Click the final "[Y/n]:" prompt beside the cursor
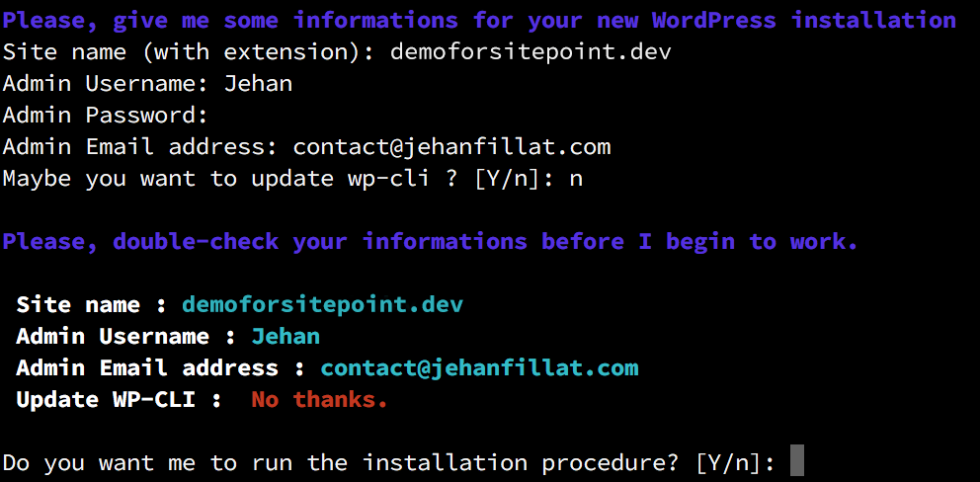The height and width of the screenshot is (482, 980). [735, 462]
